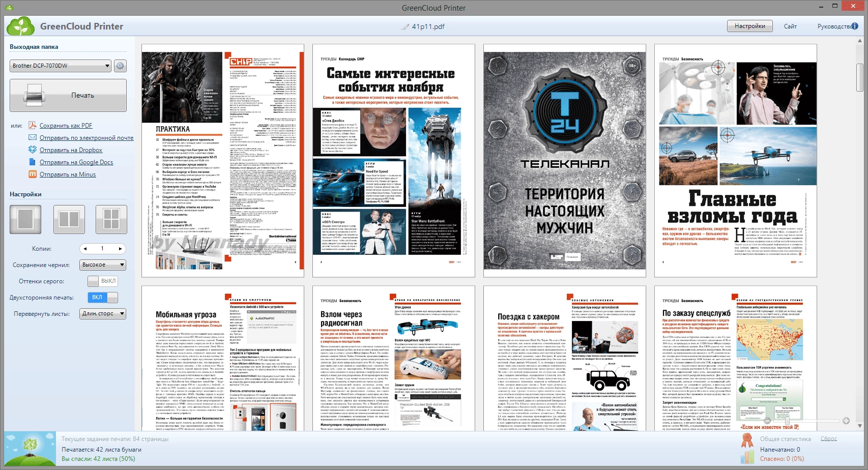Viewport: 868px width, 470px height.
Task: Select the Самые интересные события ноября page
Action: coord(394,161)
